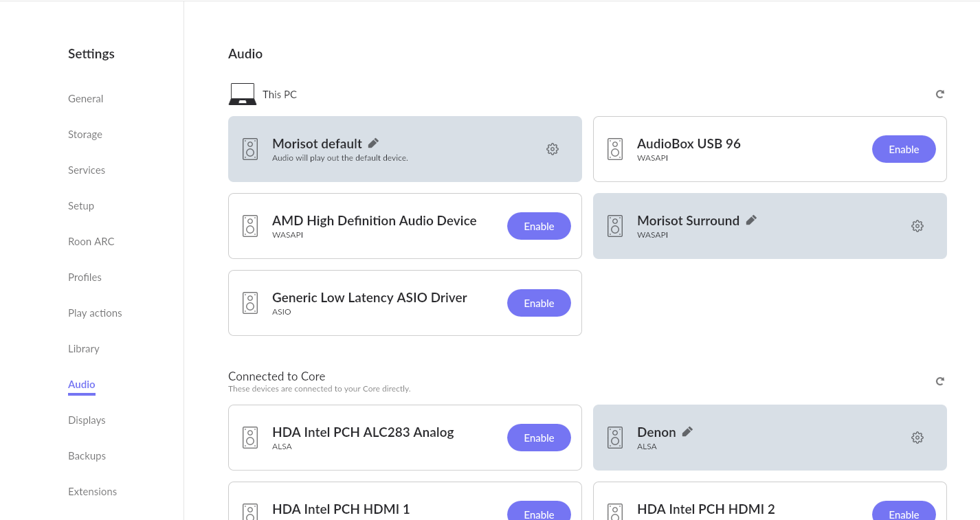Enable the AudioBox USB 96 device

coord(903,149)
